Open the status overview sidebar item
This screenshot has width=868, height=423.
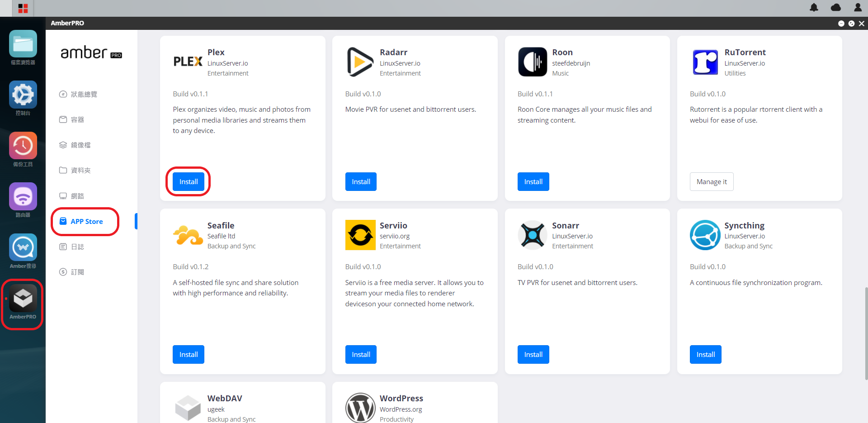pos(79,94)
